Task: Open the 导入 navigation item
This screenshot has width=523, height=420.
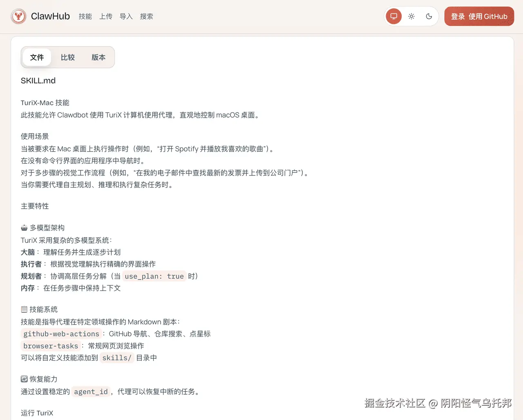Action: (126, 16)
